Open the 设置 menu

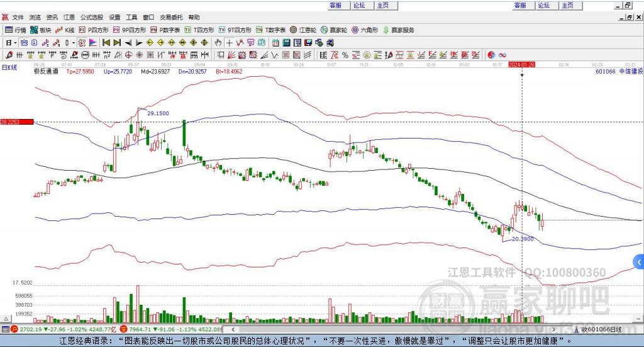point(114,17)
